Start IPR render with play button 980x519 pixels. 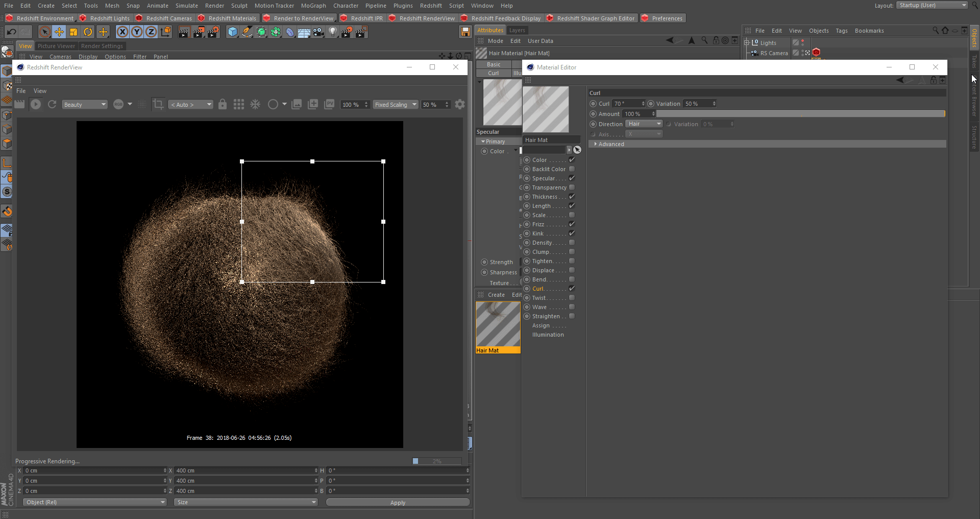coord(36,104)
